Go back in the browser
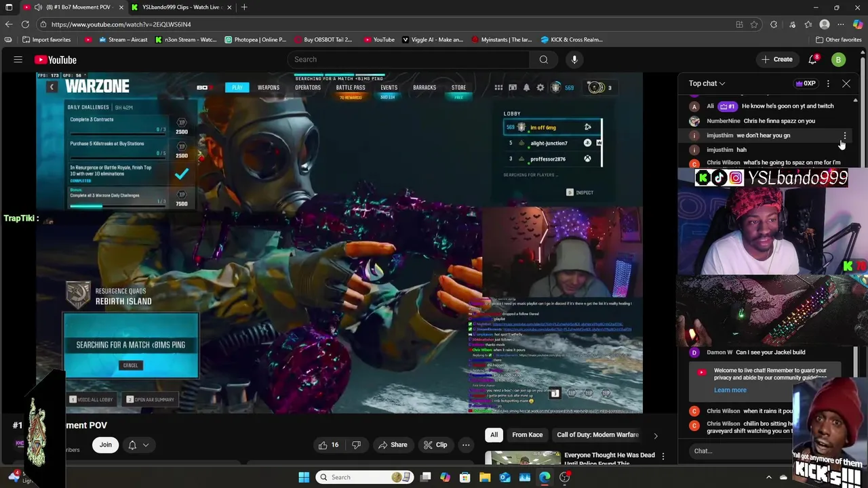The width and height of the screenshot is (868, 488). pyautogui.click(x=9, y=24)
